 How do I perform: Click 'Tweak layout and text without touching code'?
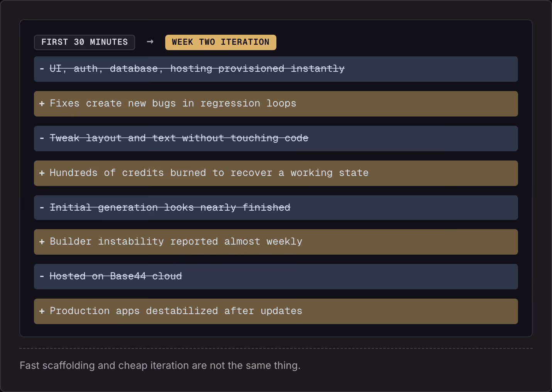(x=276, y=139)
